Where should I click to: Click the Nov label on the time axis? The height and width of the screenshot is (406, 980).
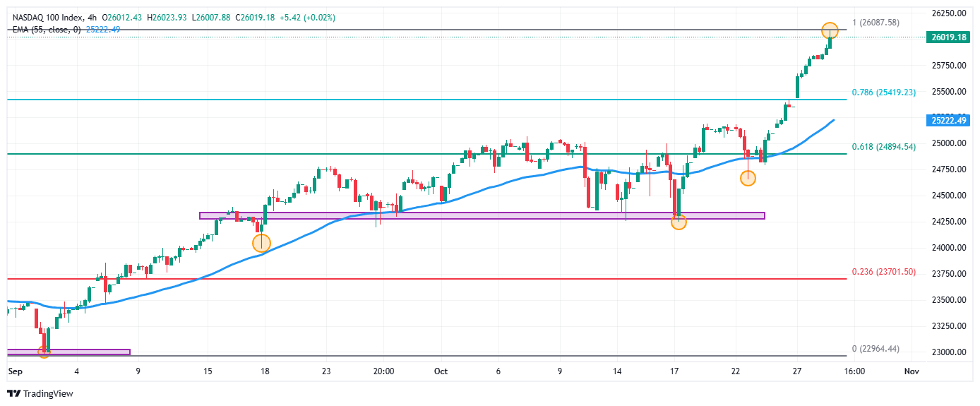tap(911, 371)
